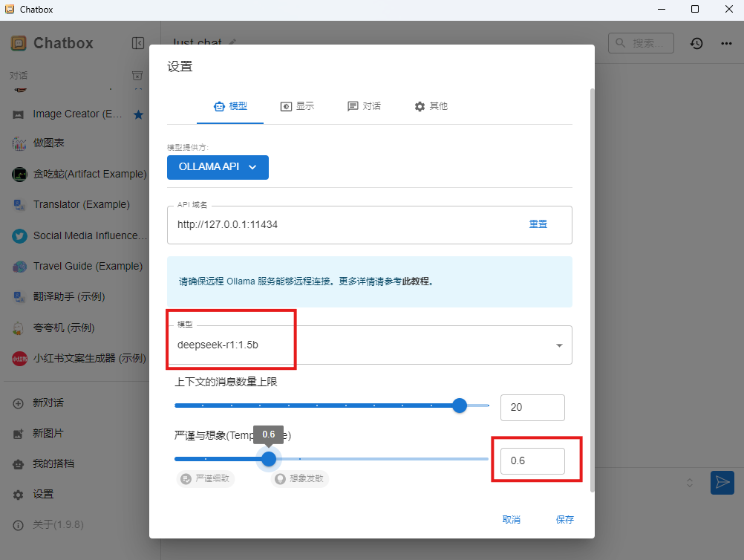Click the Chatbox app icon in the title bar

click(x=10, y=9)
